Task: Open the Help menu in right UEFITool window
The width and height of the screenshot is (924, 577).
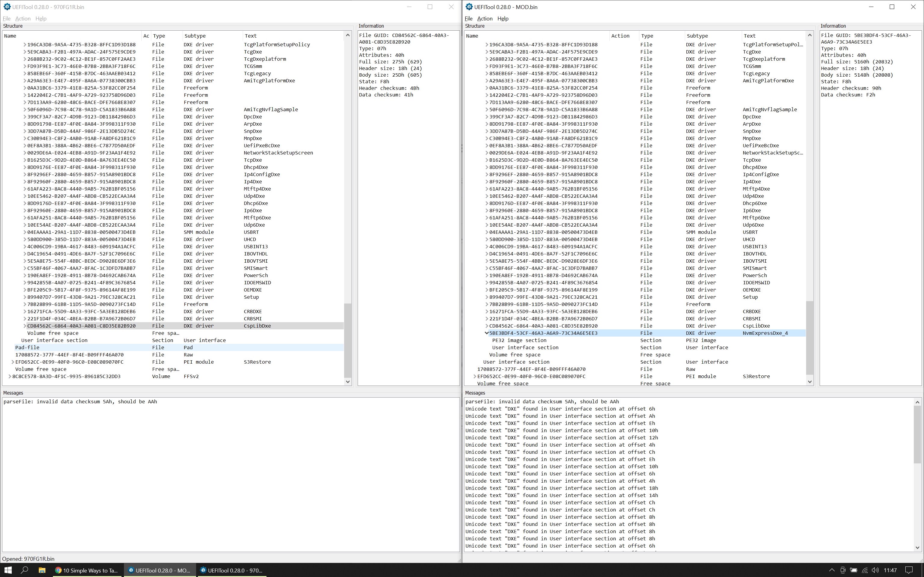Action: pos(503,18)
